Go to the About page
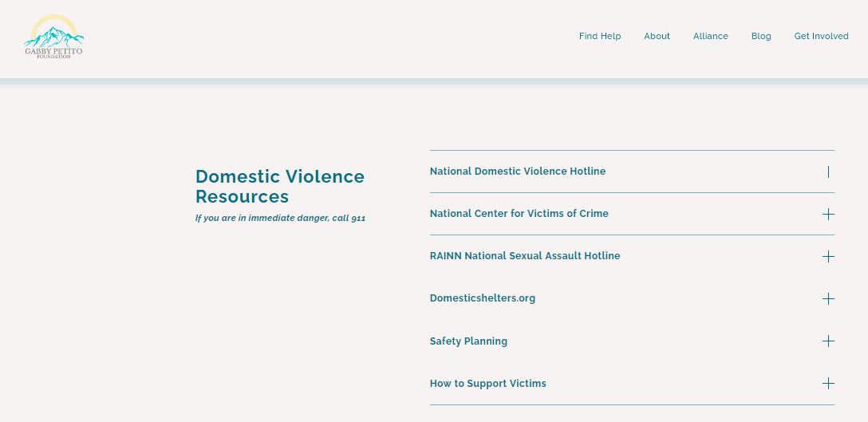The height and width of the screenshot is (422, 868). [x=657, y=36]
